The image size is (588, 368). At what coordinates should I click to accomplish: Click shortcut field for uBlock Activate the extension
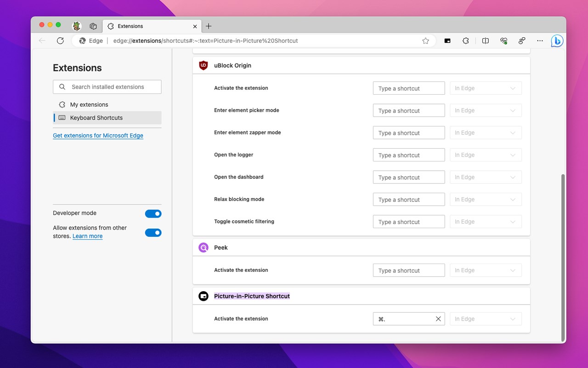click(409, 88)
